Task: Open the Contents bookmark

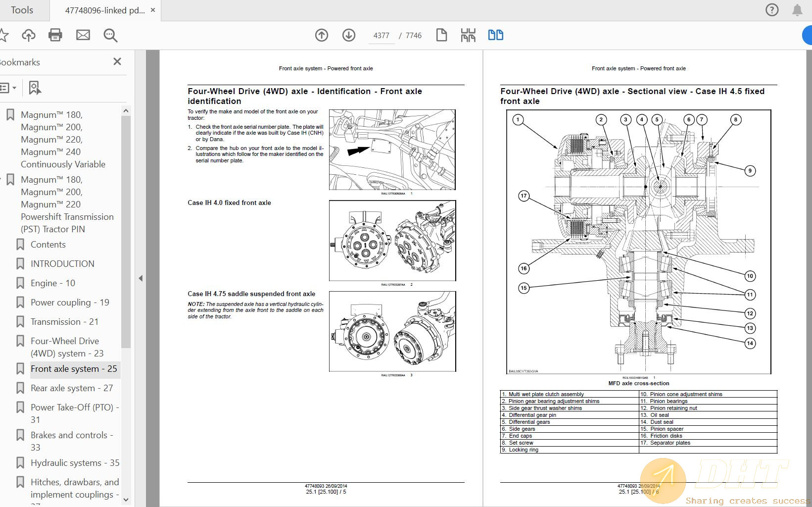Action: coord(48,245)
